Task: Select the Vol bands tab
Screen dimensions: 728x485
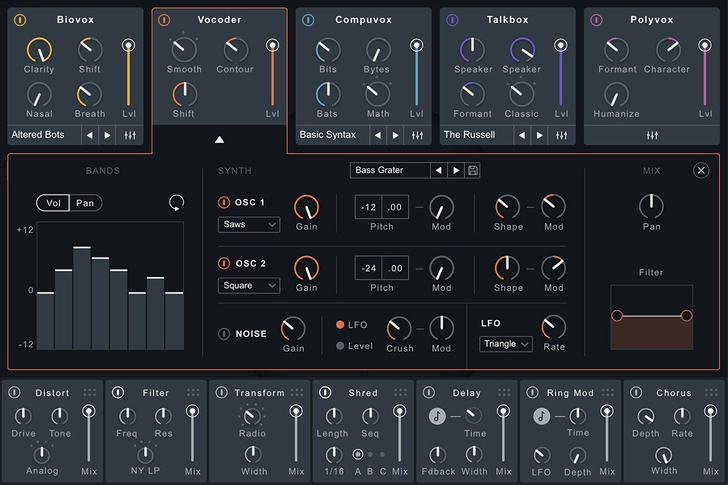Action: click(x=53, y=203)
